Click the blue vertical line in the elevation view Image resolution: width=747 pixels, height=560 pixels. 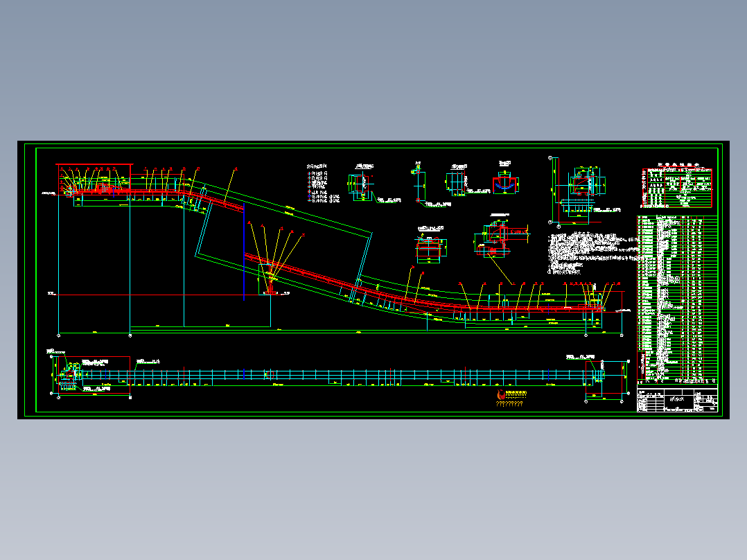244,252
